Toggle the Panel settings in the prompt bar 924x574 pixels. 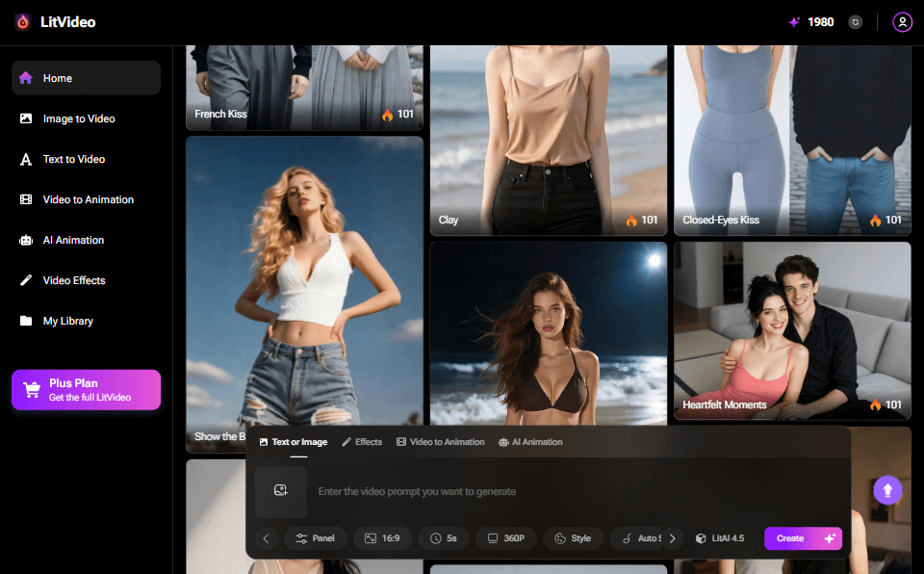[316, 538]
